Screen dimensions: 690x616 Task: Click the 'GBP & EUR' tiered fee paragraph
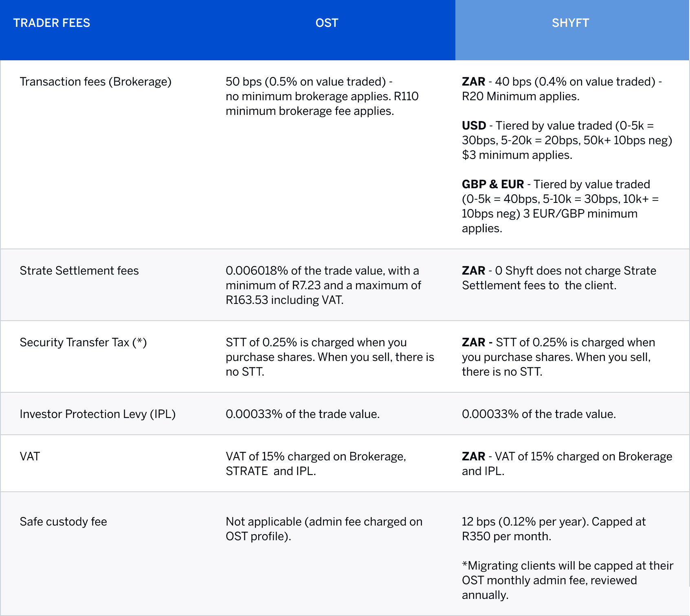coord(560,206)
